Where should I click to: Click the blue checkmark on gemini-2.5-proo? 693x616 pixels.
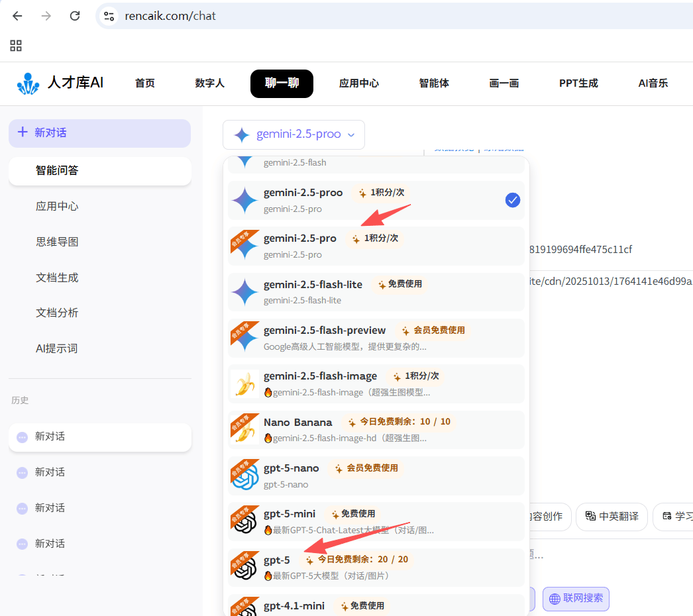tap(512, 200)
